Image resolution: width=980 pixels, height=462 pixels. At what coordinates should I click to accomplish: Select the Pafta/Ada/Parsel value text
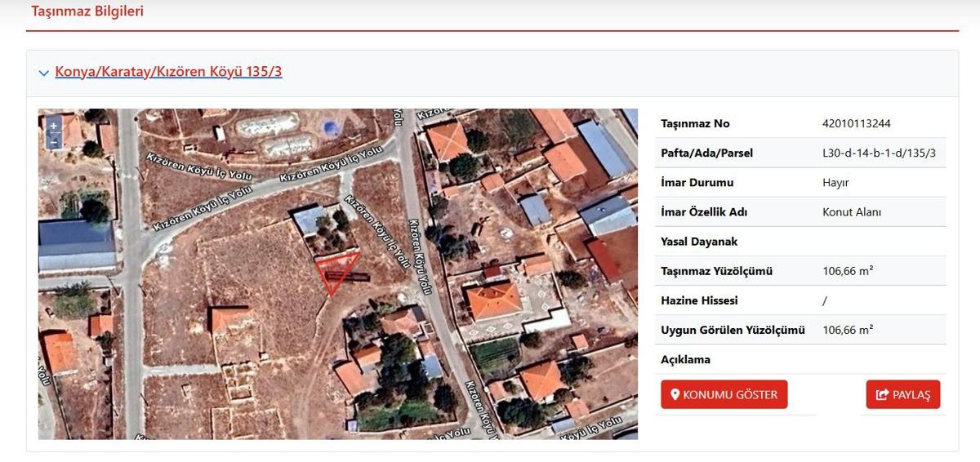(x=879, y=153)
